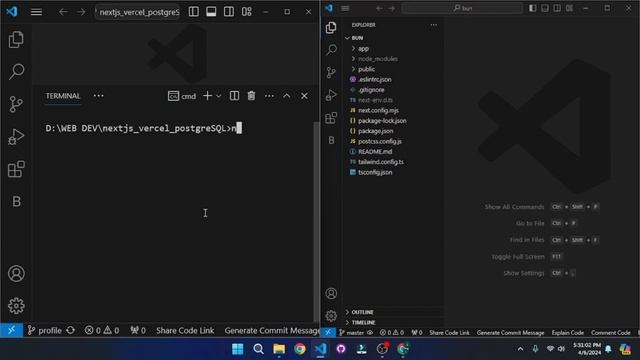Open errors and warnings in left status bar
Image resolution: width=640 pixels, height=360 pixels.
(x=102, y=330)
